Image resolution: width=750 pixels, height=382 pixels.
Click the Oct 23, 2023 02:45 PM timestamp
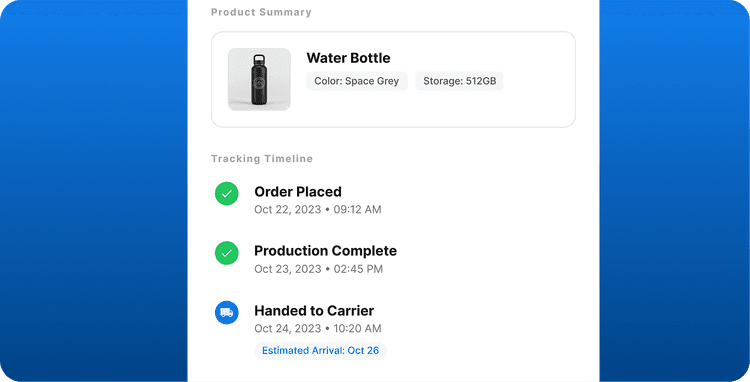coord(318,269)
